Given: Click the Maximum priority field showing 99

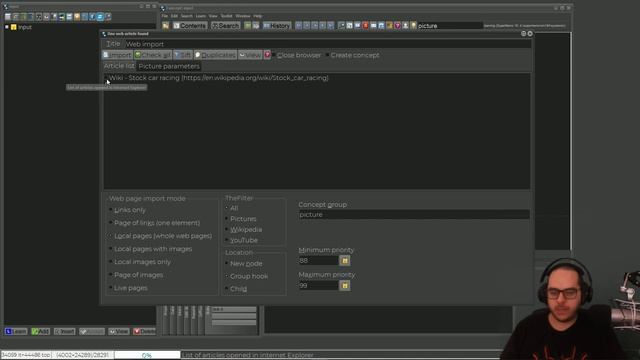Looking at the screenshot, I should (x=318, y=286).
